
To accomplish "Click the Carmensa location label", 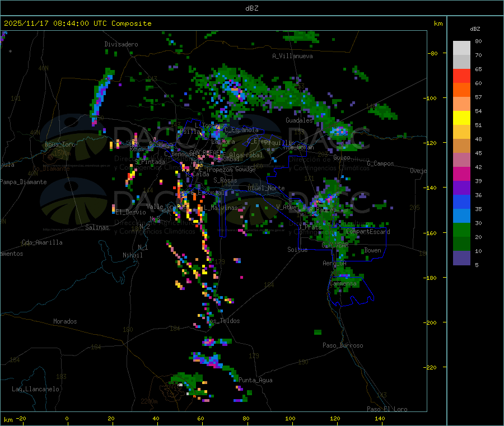I will [343, 284].
